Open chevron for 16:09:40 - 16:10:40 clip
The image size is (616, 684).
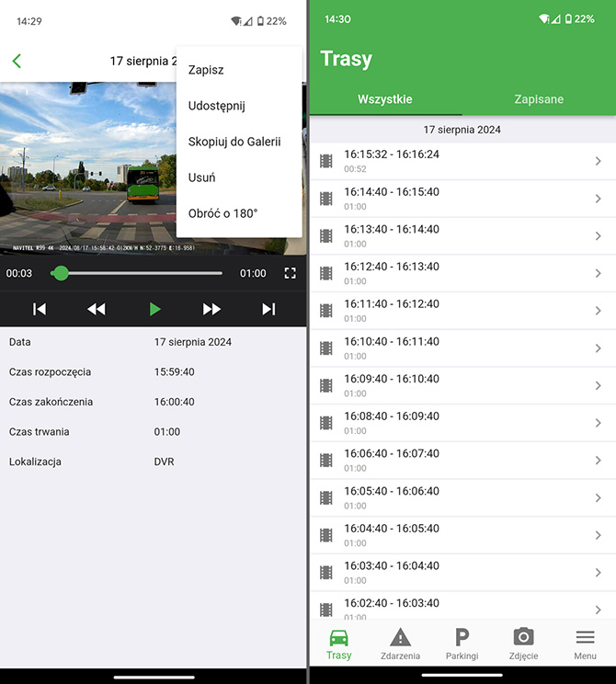pyautogui.click(x=599, y=385)
